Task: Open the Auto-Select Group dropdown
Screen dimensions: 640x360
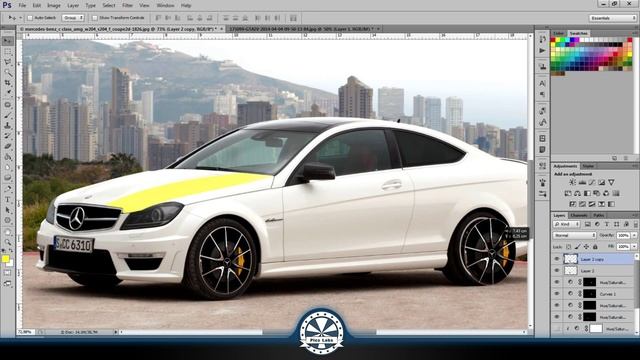Action: tap(73, 18)
